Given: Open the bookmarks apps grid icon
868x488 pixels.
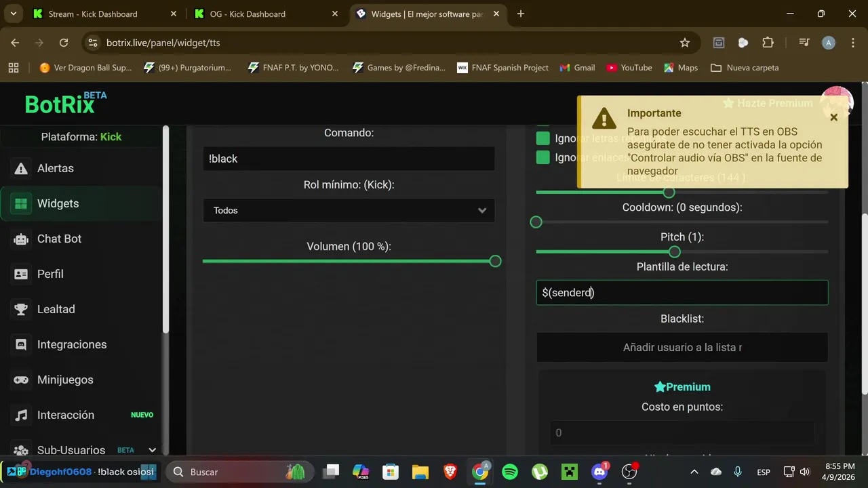Looking at the screenshot, I should coord(14,68).
